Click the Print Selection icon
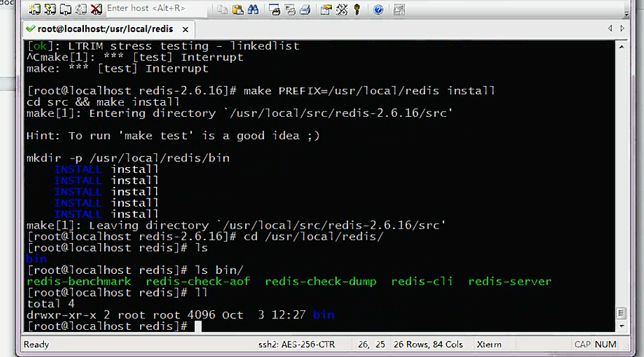The width and height of the screenshot is (644, 357). pos(290,9)
